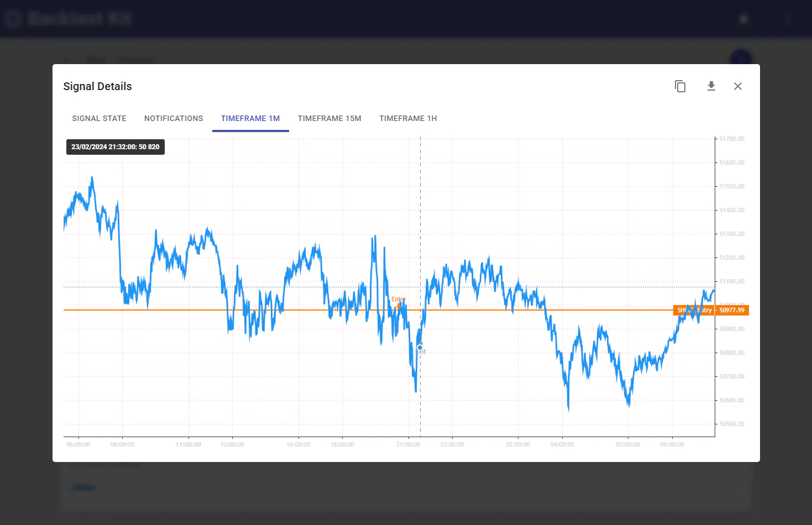
Task: Copy signal details with the copy icon
Action: (680, 86)
